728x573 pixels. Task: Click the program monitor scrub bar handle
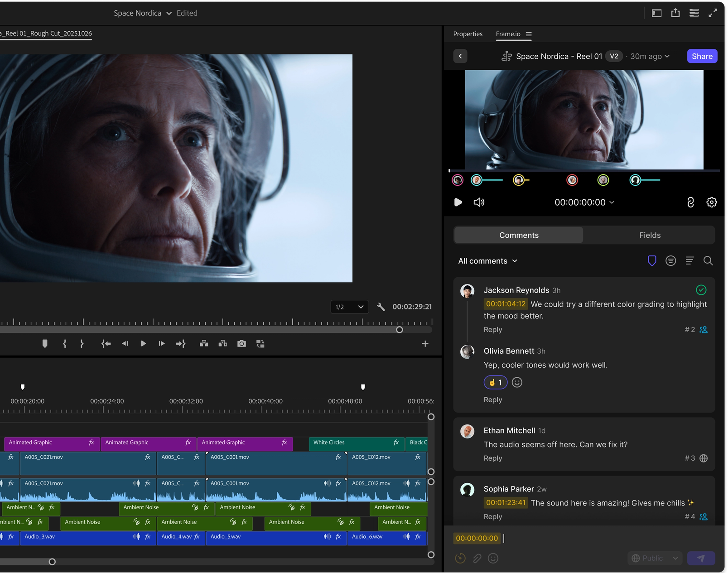pyautogui.click(x=399, y=330)
